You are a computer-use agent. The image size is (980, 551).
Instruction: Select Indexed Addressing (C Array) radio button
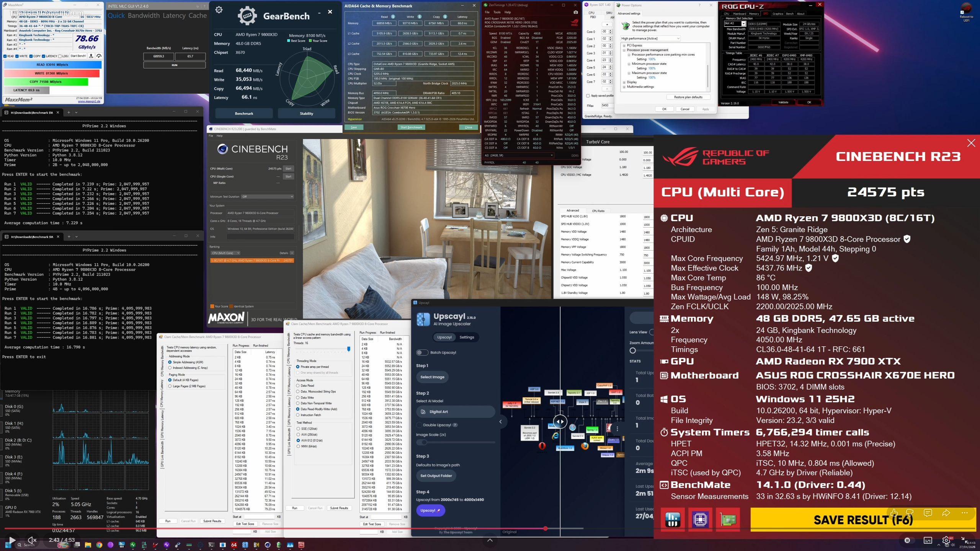[170, 368]
